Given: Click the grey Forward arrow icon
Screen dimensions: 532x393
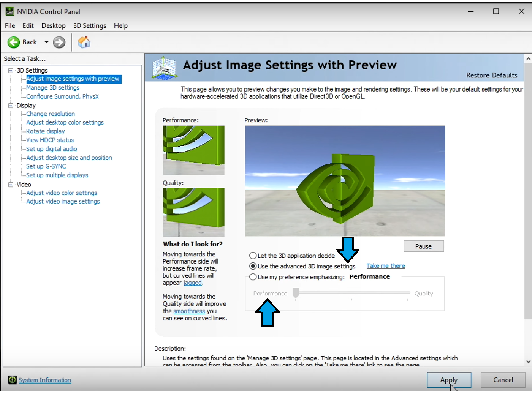Looking at the screenshot, I should click(x=59, y=42).
